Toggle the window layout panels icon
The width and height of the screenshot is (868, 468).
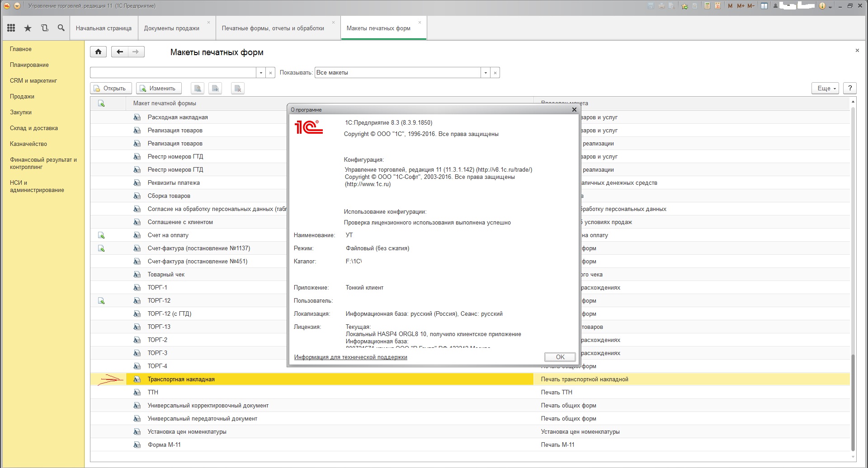tap(764, 6)
